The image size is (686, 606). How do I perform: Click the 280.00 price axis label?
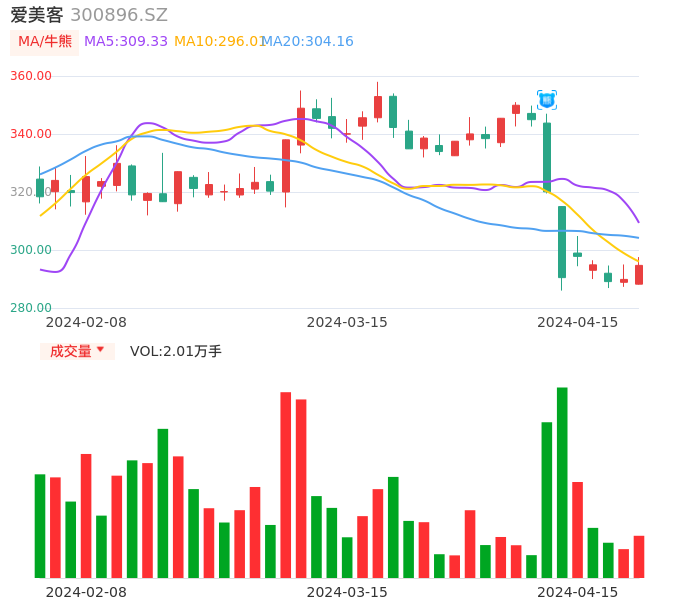click(31, 308)
